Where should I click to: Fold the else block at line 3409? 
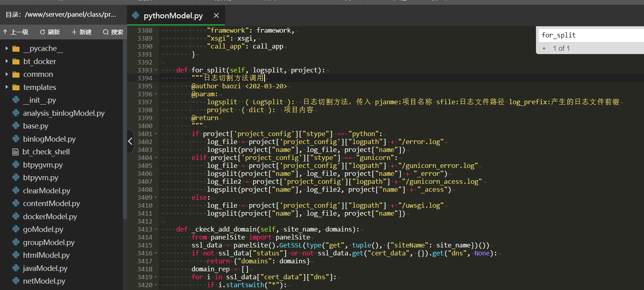156,198
